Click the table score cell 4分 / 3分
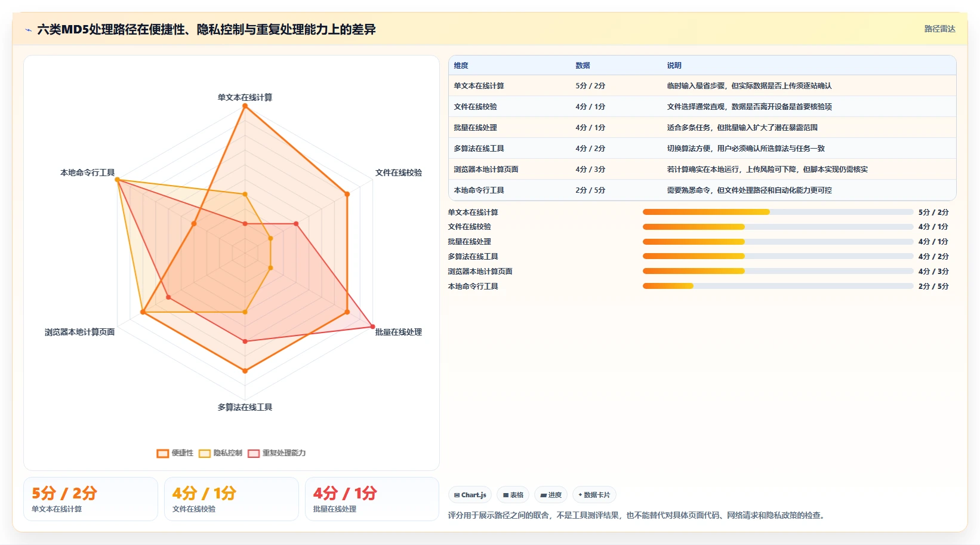The image size is (980, 545). click(x=590, y=170)
